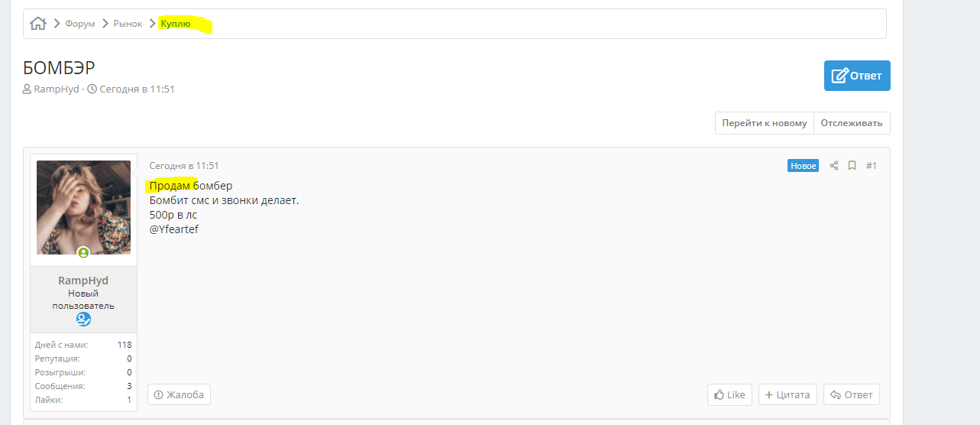Click the chevron before Рынок breadcrumb
980x425 pixels.
pos(105,24)
